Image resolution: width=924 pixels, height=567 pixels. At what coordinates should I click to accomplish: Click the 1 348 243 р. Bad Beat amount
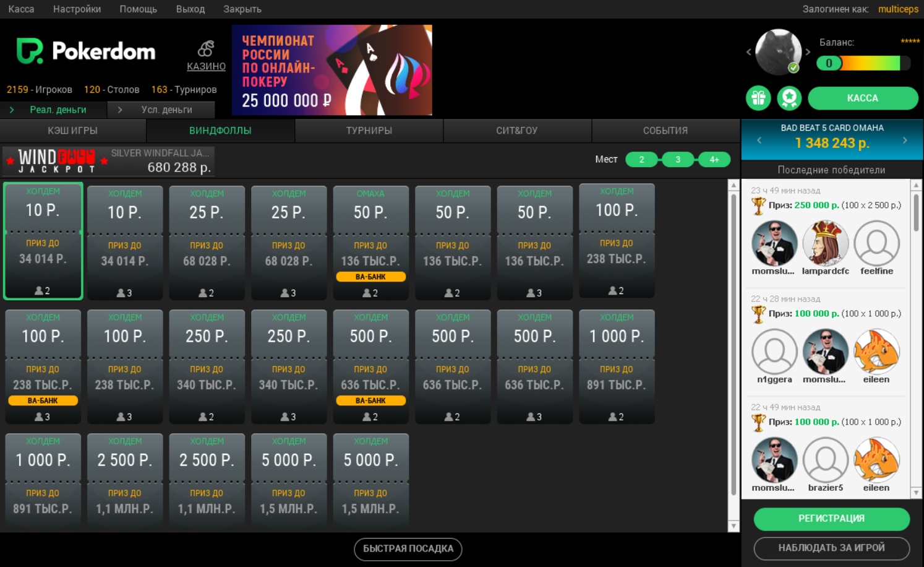click(x=832, y=144)
